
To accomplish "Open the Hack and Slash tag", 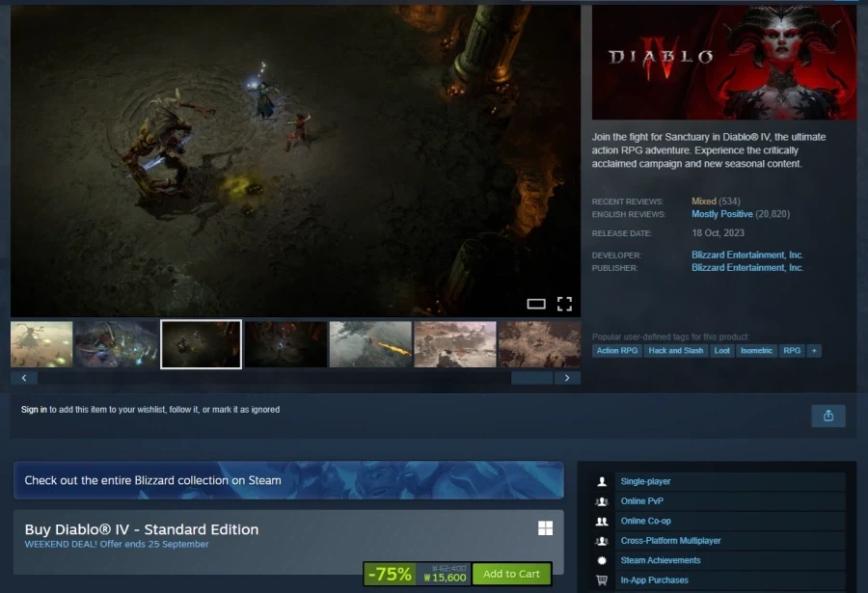I will [x=675, y=350].
